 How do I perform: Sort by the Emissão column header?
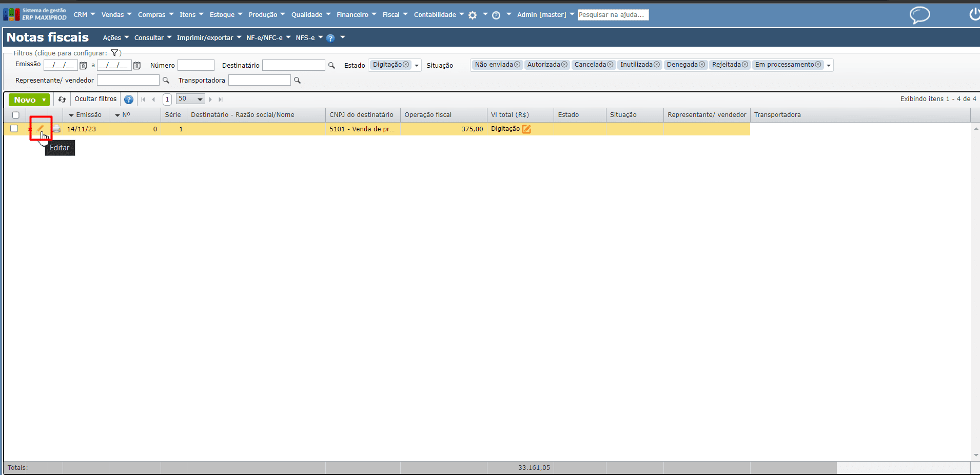pos(86,115)
